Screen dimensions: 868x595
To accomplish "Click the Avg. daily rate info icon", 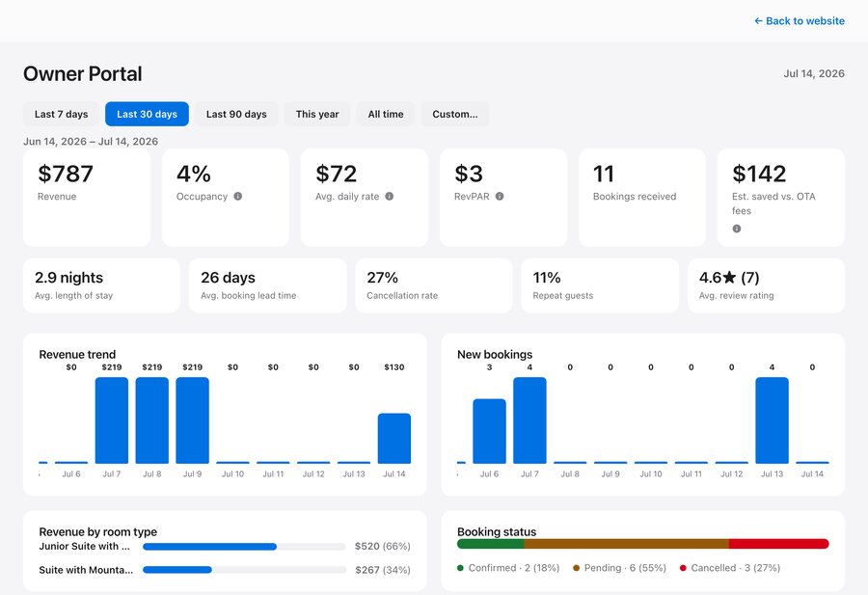I will click(390, 196).
